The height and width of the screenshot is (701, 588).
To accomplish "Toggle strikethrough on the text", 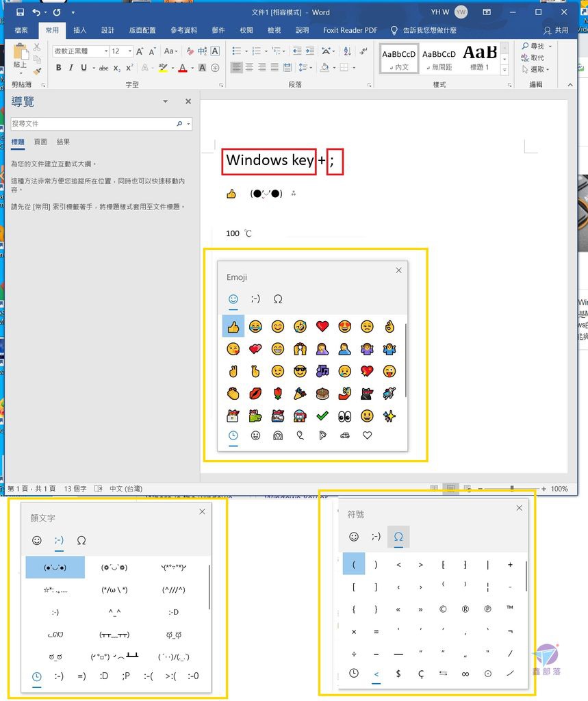I will (104, 68).
